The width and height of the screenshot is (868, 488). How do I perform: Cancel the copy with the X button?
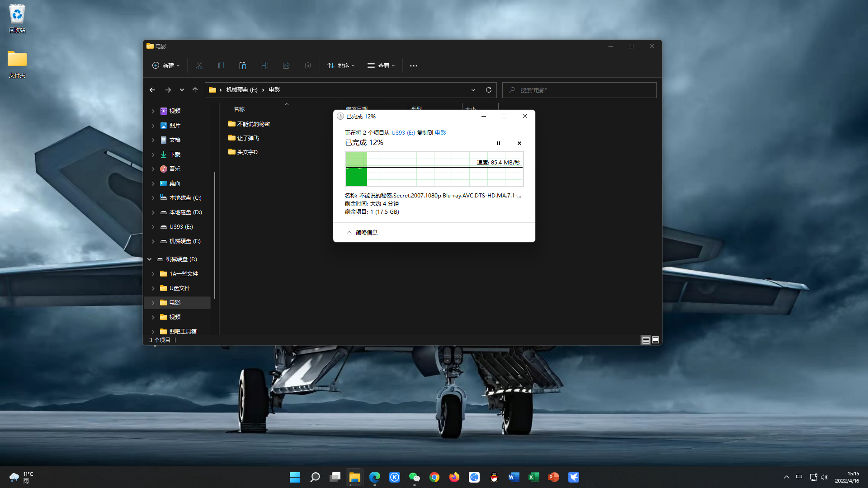tap(519, 143)
